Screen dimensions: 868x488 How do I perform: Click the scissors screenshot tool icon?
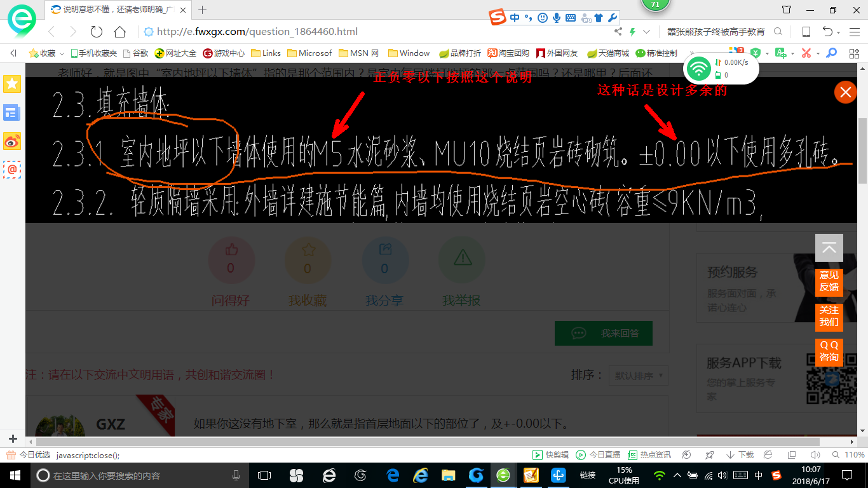806,53
